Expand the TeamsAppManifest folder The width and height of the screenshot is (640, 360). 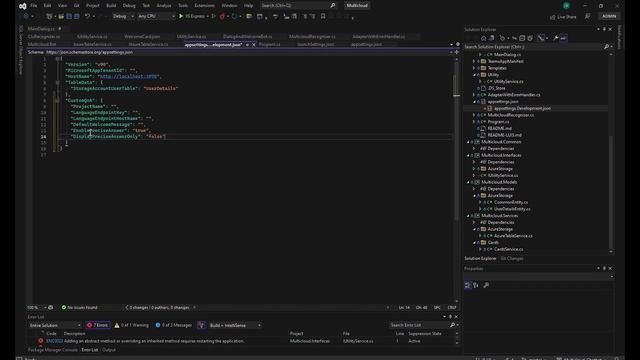(x=474, y=62)
